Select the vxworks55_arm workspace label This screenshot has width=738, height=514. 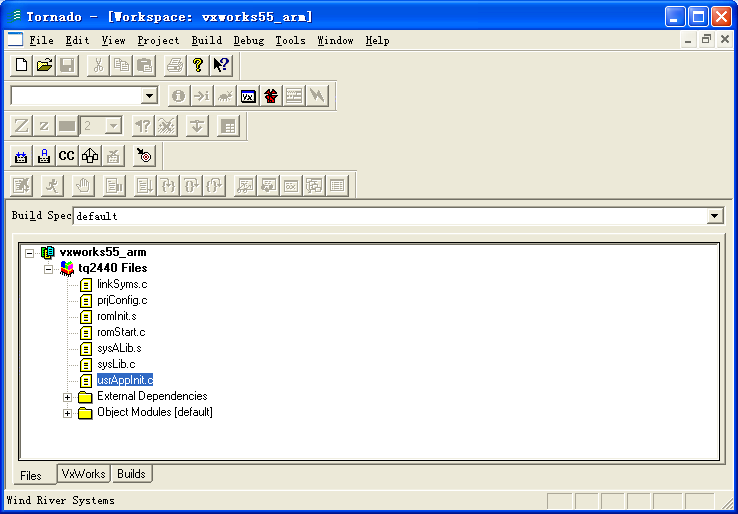pyautogui.click(x=103, y=252)
